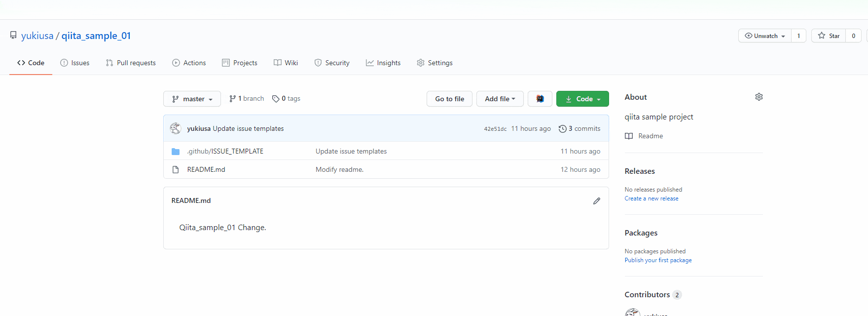
Task: Star this repository
Action: pos(829,36)
